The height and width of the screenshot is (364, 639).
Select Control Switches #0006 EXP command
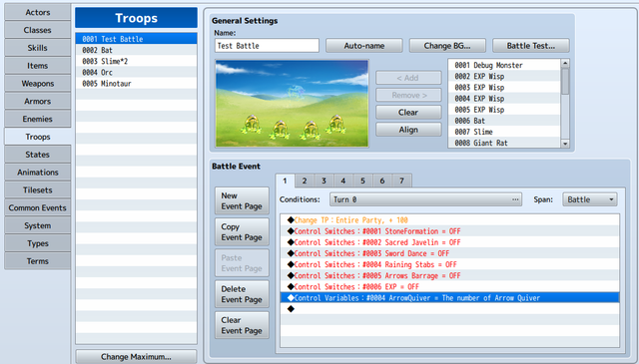450,286
